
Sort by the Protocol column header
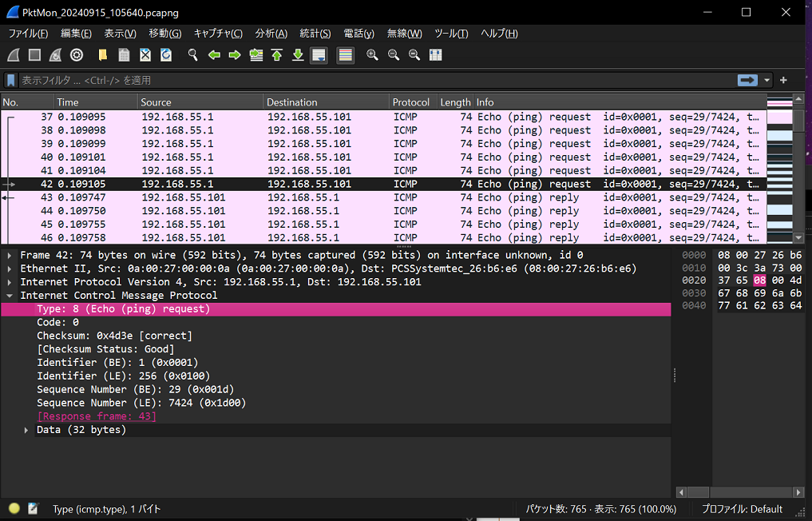(x=414, y=102)
